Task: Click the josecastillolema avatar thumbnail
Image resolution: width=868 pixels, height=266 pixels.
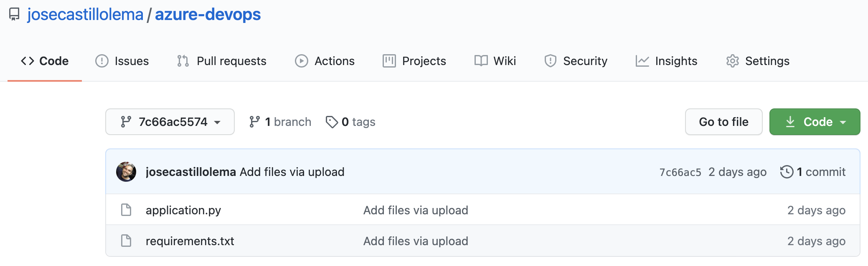Action: point(126,172)
